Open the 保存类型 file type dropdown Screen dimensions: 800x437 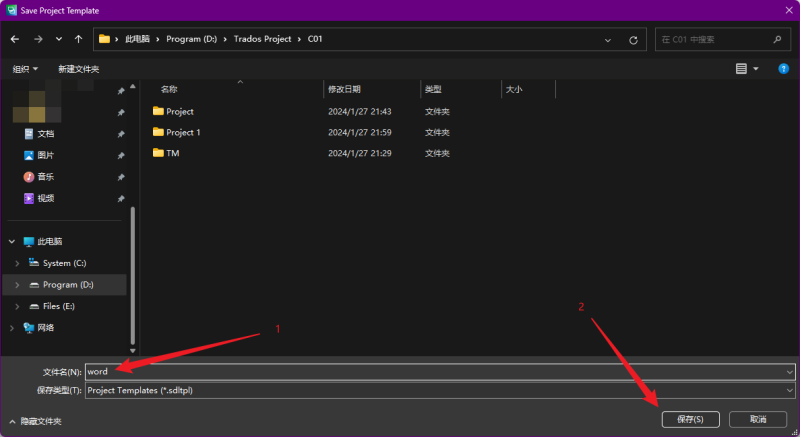(440, 390)
